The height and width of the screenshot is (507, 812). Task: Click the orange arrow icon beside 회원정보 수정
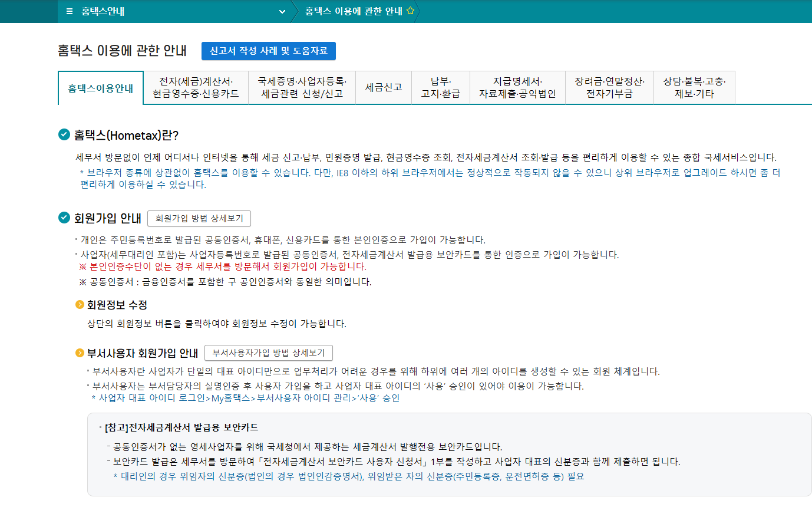point(80,305)
